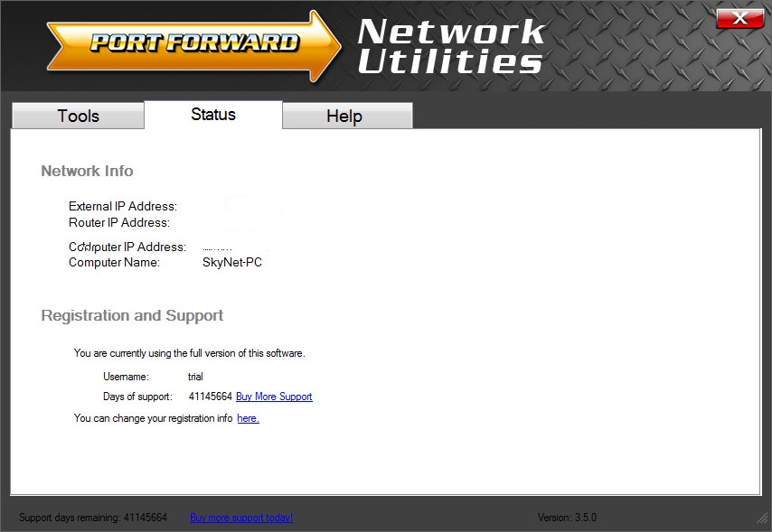Follow the 'here.' registration link

pyautogui.click(x=248, y=418)
